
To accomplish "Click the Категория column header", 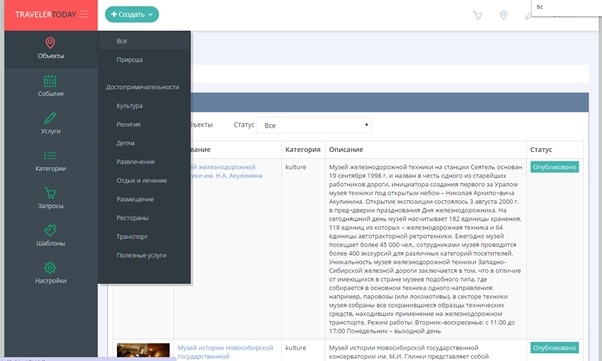I will [303, 150].
